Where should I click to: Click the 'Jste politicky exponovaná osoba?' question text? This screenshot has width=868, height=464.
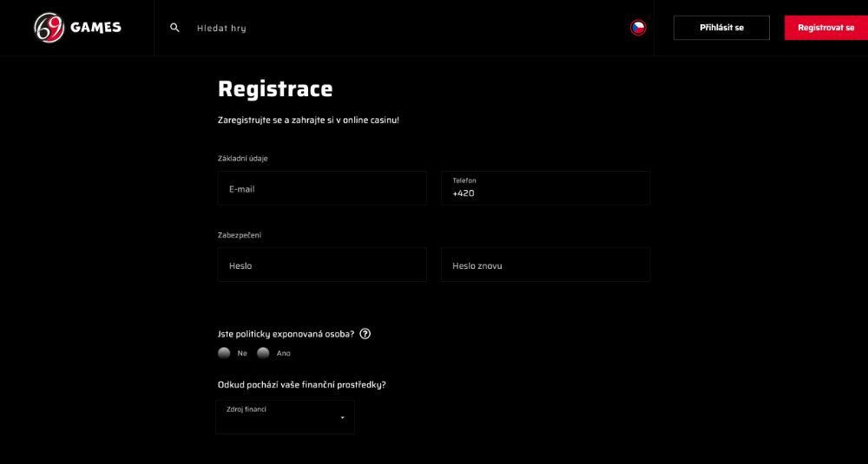[286, 333]
